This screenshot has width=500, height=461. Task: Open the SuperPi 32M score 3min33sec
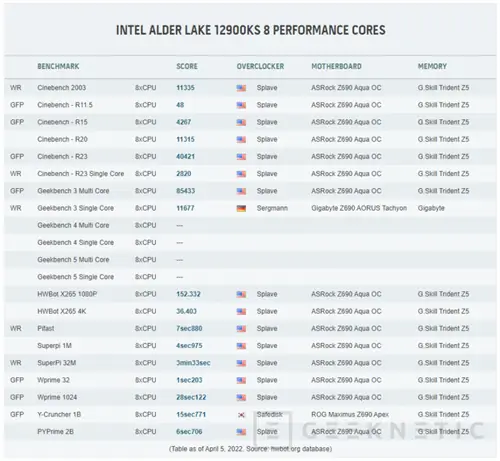pyautogui.click(x=193, y=363)
